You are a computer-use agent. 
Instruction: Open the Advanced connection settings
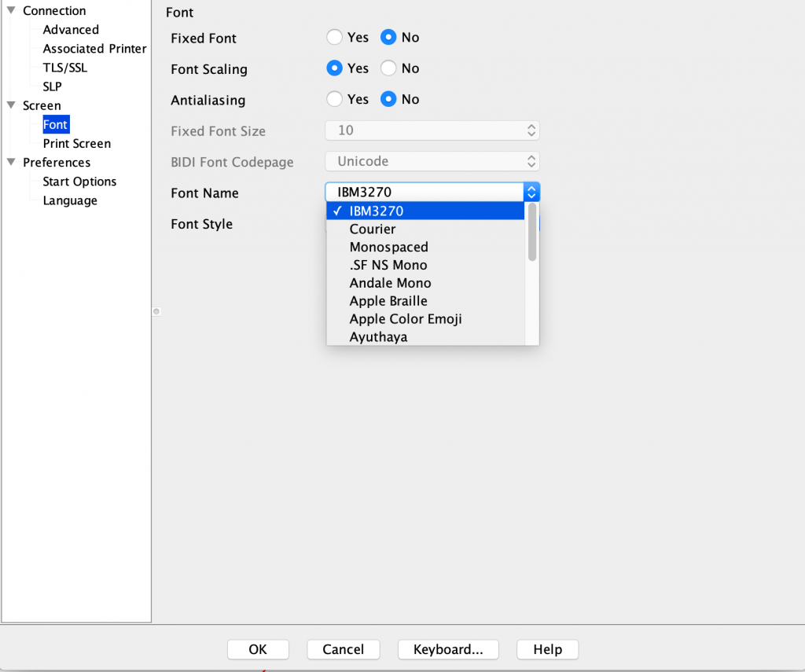tap(71, 30)
